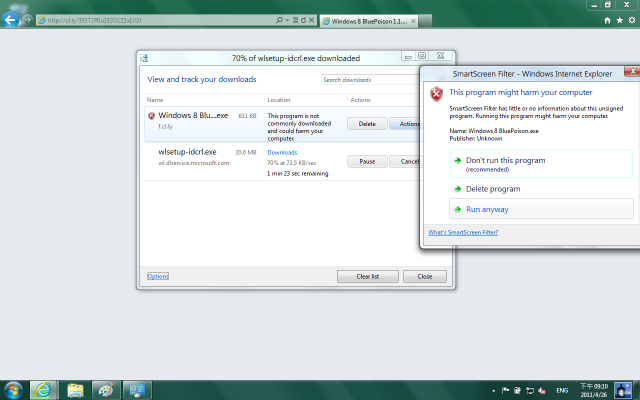Open Favorites with the star icon

(x=620, y=20)
